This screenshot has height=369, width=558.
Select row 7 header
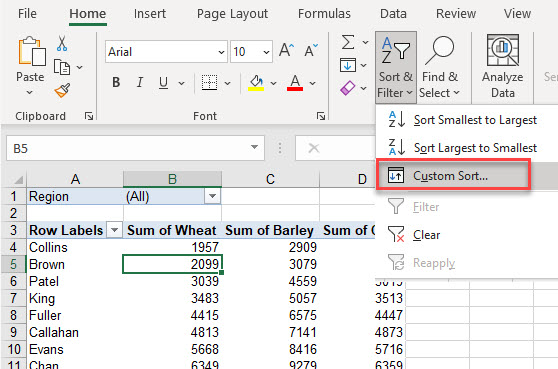coord(14,298)
